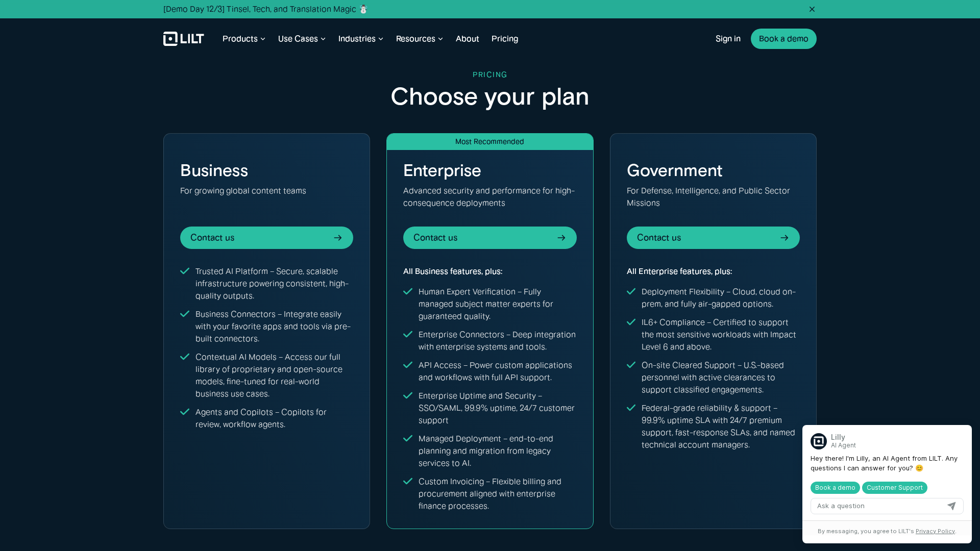This screenshot has height=551, width=980.
Task: Click Lilly AI Agent avatar icon
Action: coord(818,441)
